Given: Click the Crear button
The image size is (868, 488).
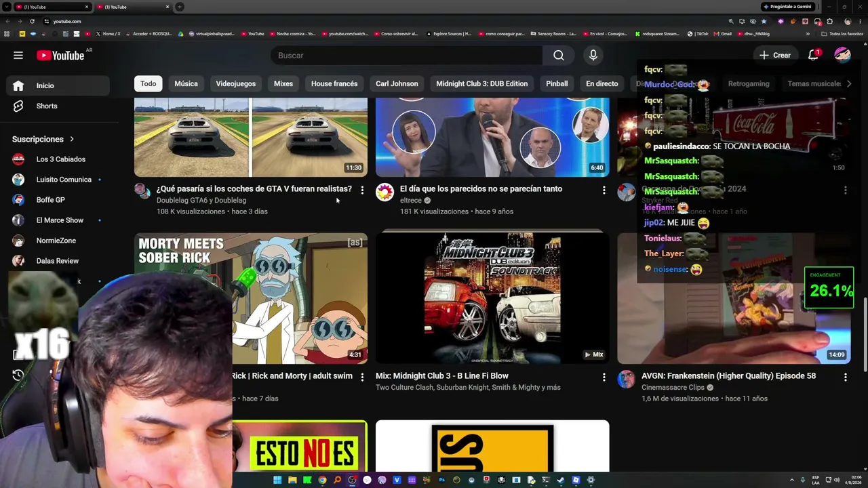Looking at the screenshot, I should coord(775,56).
